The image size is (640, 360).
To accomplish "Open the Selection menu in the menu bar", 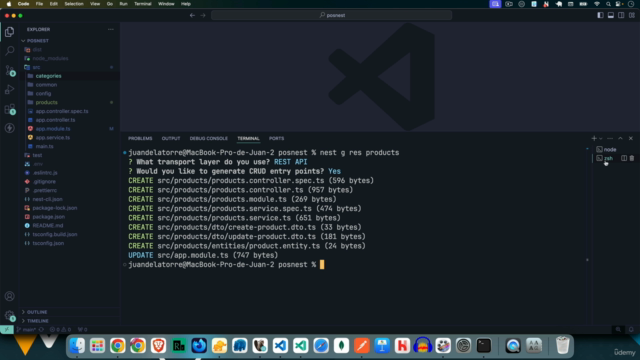I will click(x=74, y=4).
